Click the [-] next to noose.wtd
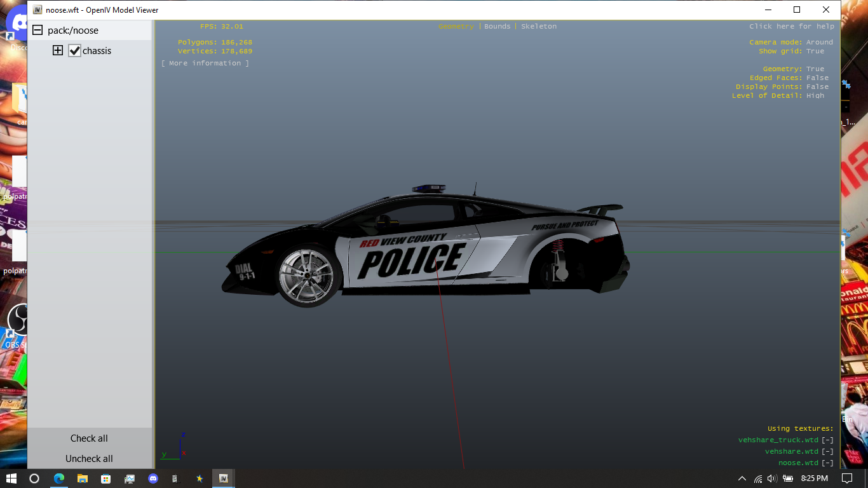This screenshot has width=868, height=488. pyautogui.click(x=827, y=463)
